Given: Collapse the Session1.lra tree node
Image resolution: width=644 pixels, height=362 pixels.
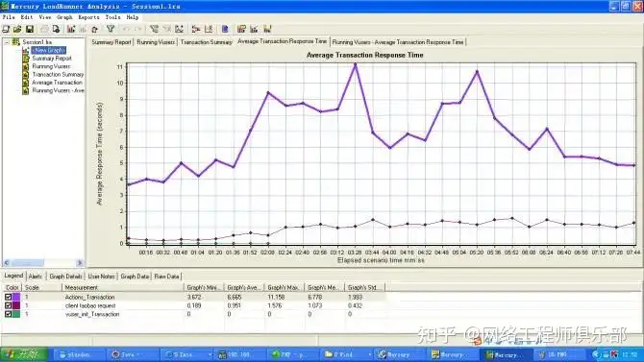Looking at the screenshot, I should tap(7, 42).
